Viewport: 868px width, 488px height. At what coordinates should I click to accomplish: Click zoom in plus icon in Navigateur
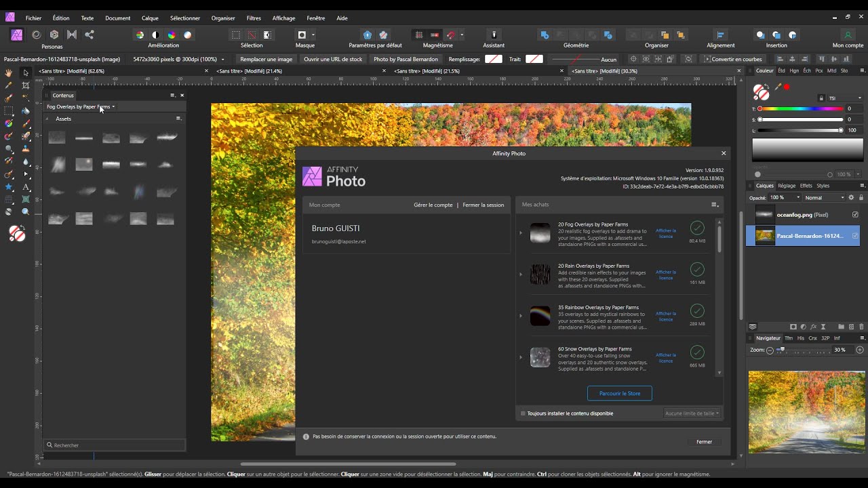pyautogui.click(x=860, y=350)
